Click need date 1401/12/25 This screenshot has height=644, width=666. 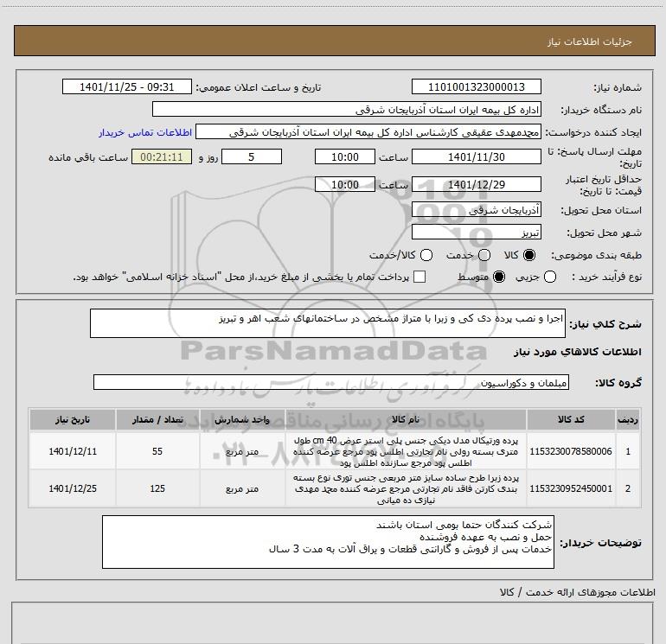point(73,488)
